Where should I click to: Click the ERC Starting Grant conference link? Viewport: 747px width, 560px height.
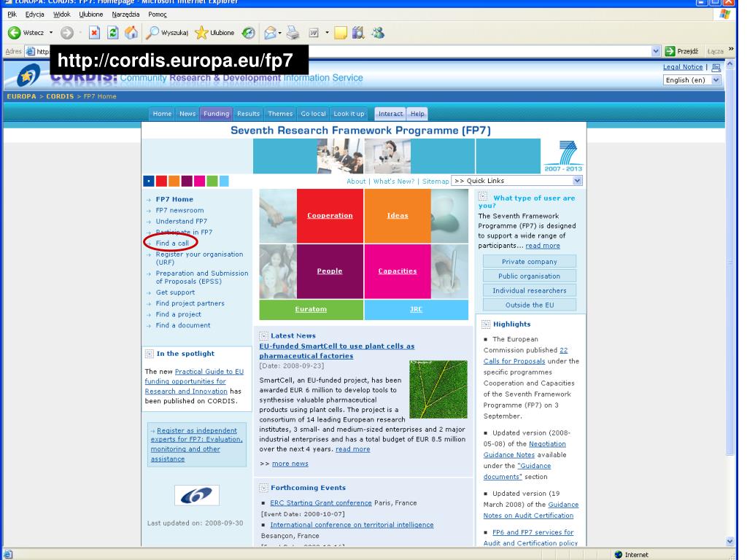click(321, 503)
